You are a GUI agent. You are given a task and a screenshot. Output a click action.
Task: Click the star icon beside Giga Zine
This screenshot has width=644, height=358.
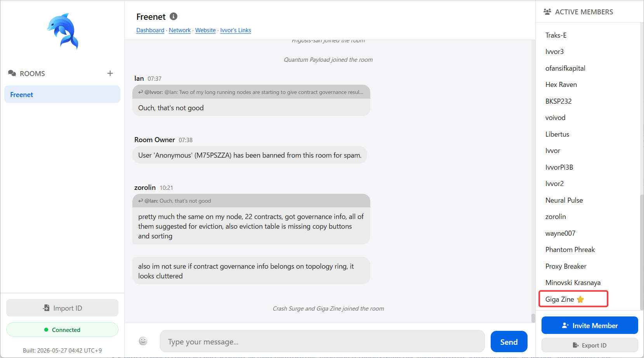click(580, 299)
